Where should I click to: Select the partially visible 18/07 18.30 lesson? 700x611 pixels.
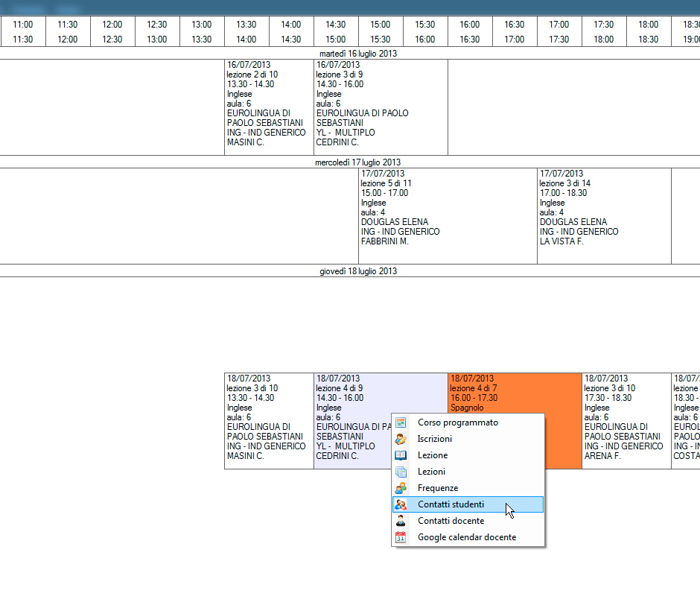686,421
